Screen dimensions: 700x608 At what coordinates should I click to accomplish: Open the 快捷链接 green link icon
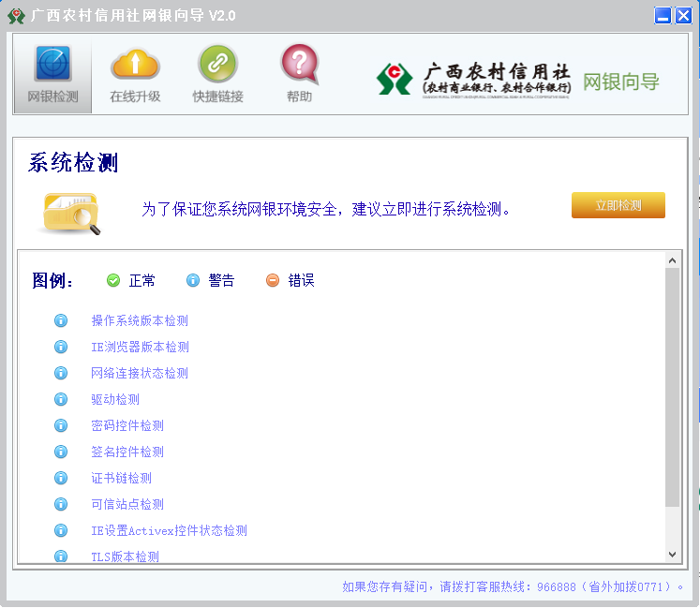(217, 64)
